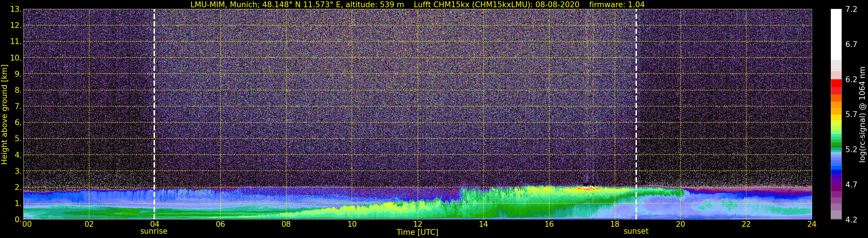The image size is (868, 238).
Task: Click the '9.' height tick label
Action: click(x=18, y=74)
